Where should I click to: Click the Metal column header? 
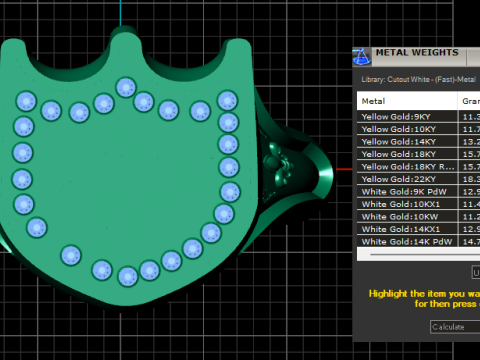pyautogui.click(x=407, y=101)
